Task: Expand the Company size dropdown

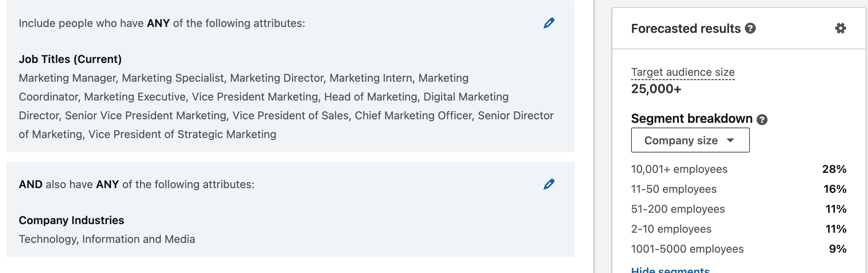Action: pyautogui.click(x=690, y=140)
